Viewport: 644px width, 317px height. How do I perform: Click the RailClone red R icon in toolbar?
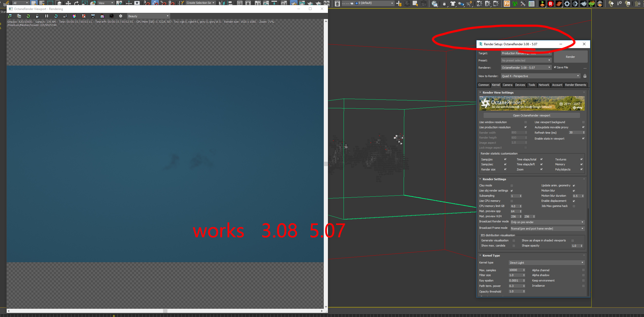point(550,4)
